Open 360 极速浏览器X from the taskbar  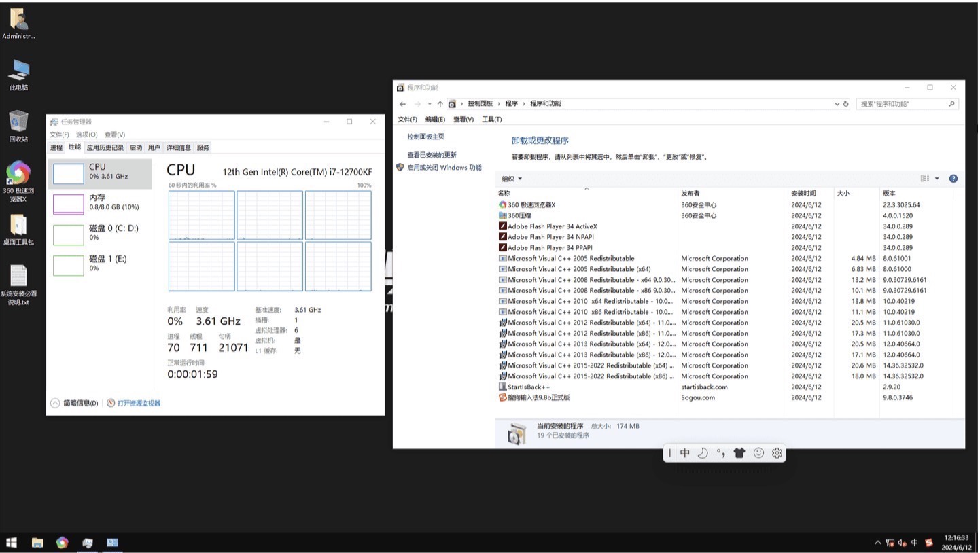[62, 542]
